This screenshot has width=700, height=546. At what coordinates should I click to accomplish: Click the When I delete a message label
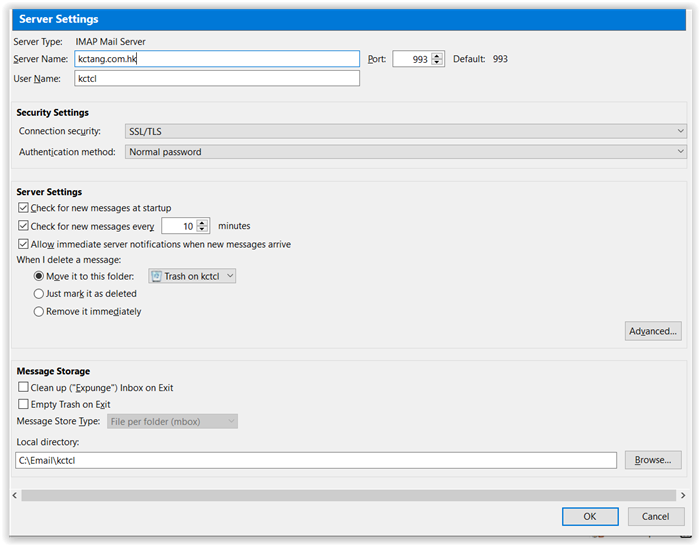click(69, 260)
